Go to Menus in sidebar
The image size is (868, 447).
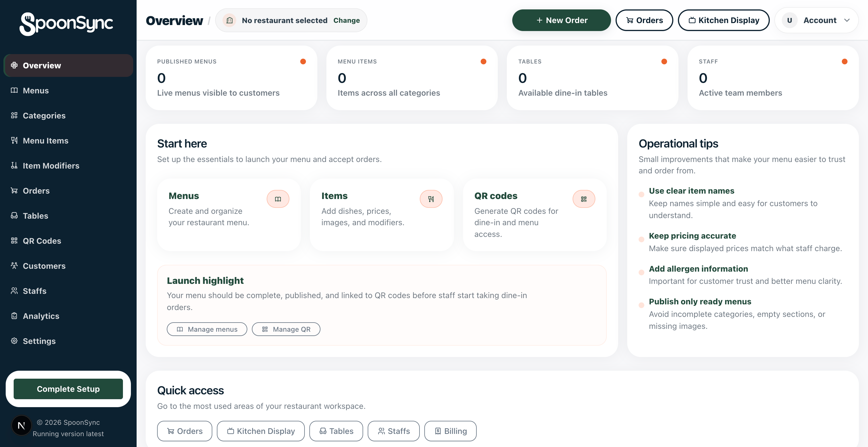[x=68, y=90]
